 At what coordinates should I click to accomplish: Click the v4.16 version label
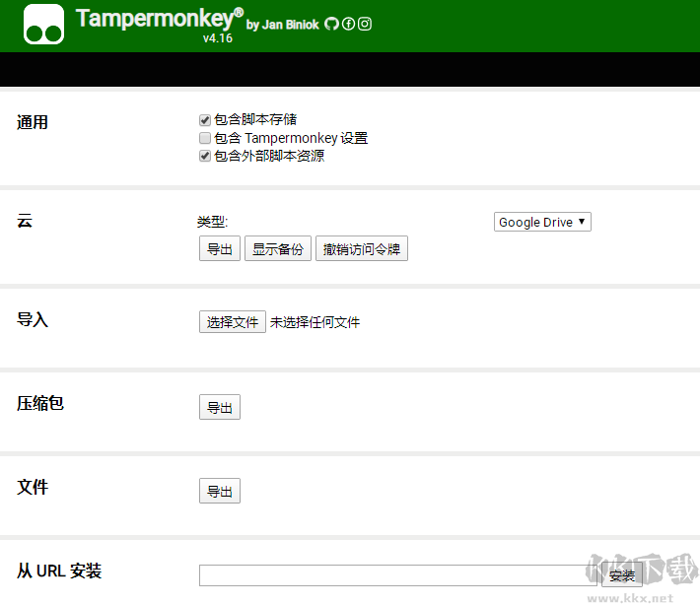click(x=217, y=38)
